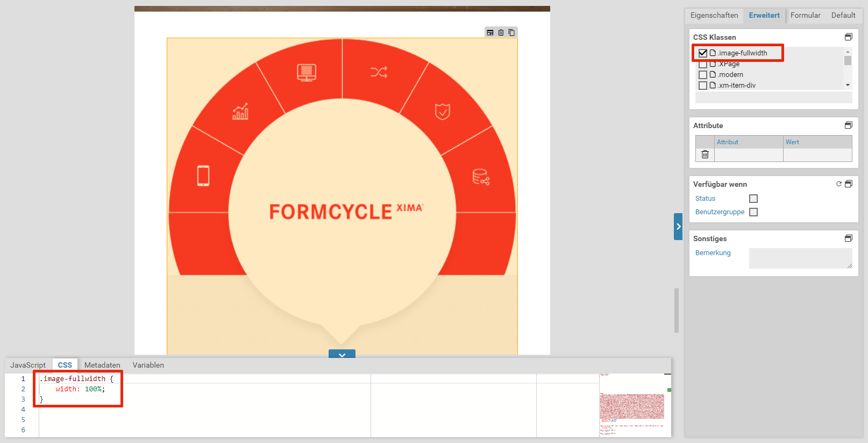
Task: Delete the attribute row with the trash icon
Action: (x=705, y=154)
